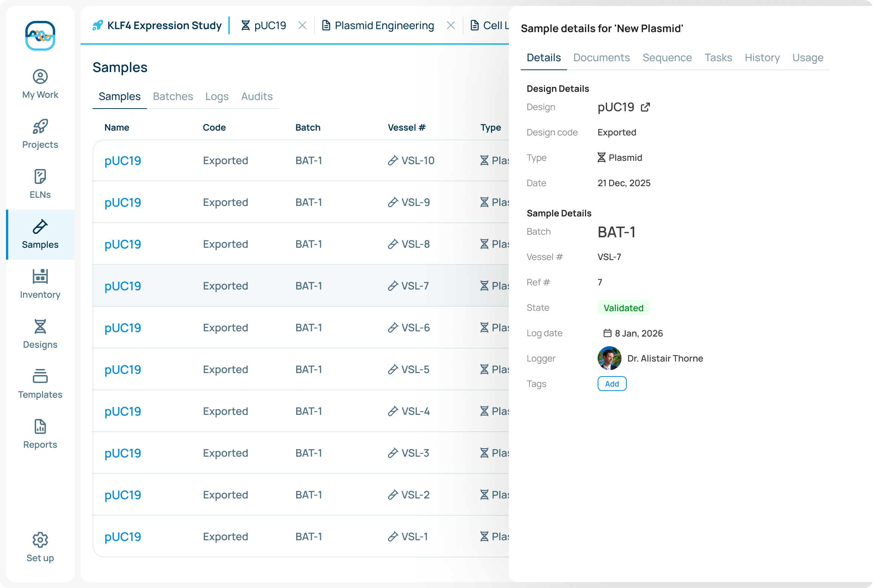Open pUC19 design link in details

click(616, 107)
